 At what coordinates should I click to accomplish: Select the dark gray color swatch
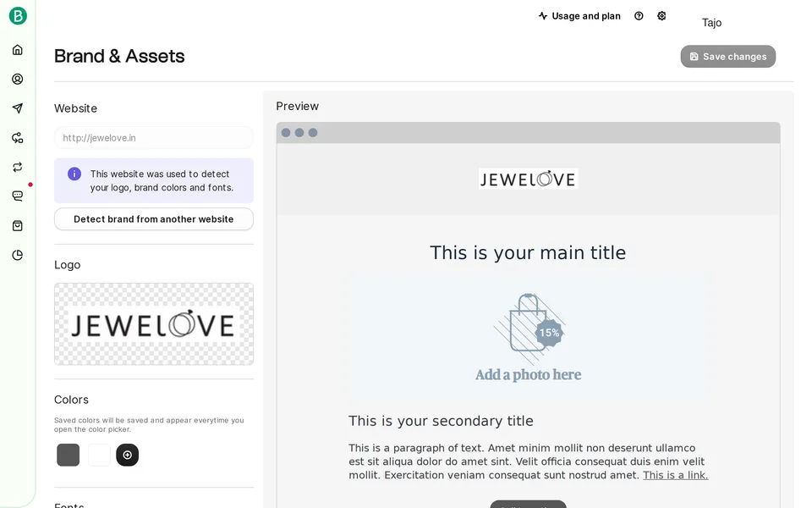(68, 455)
